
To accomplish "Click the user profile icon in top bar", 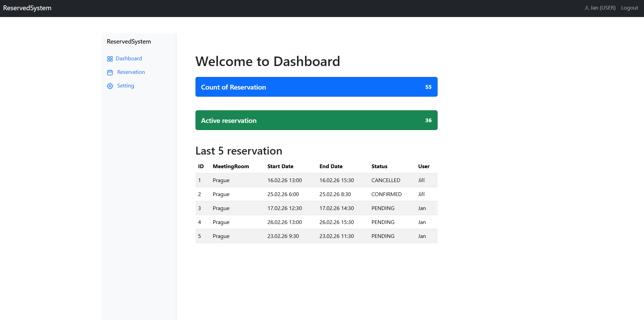I will coord(586,8).
